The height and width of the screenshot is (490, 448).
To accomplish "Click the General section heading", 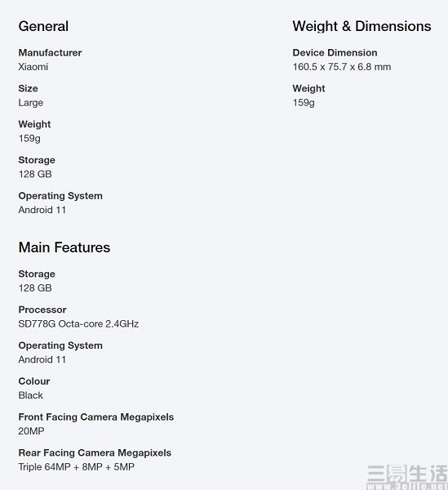I will tap(43, 26).
